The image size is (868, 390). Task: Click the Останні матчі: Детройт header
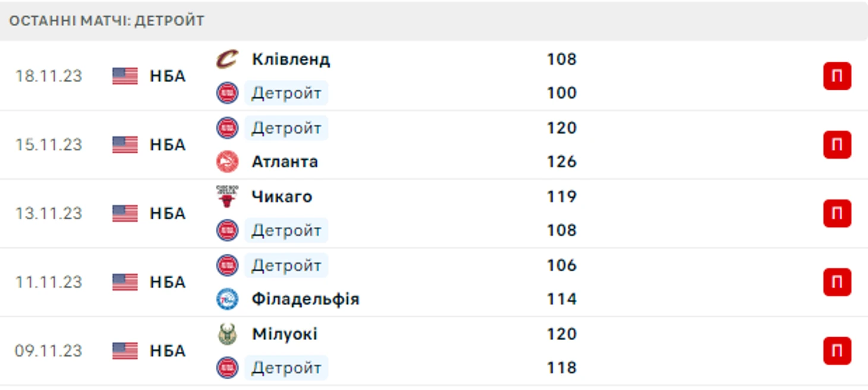point(107,21)
